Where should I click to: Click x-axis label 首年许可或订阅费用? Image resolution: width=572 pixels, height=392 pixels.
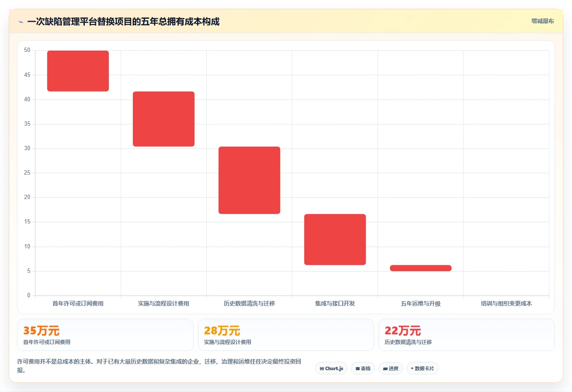click(78, 303)
